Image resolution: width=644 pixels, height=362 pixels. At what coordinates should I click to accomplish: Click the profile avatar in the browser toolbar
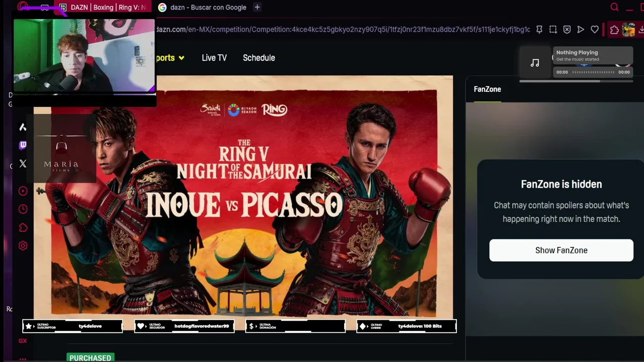point(628,30)
